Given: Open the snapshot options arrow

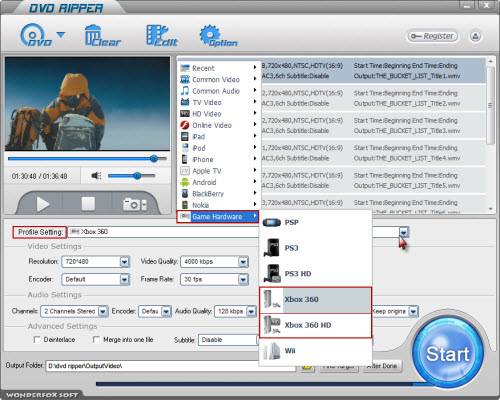Looking at the screenshot, I should [x=144, y=205].
